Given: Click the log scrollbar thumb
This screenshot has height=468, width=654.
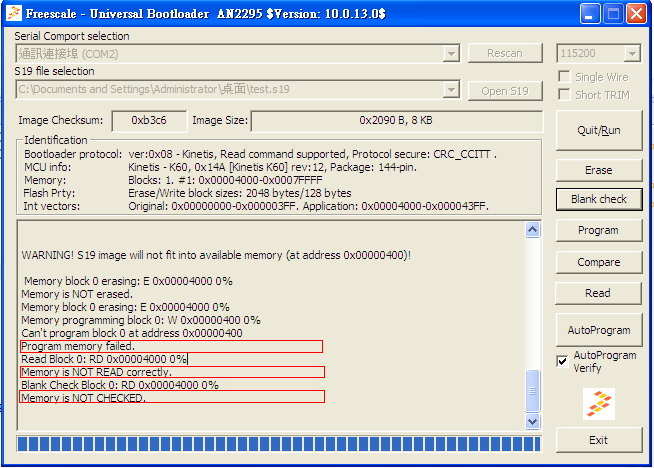Looking at the screenshot, I should pyautogui.click(x=532, y=391).
